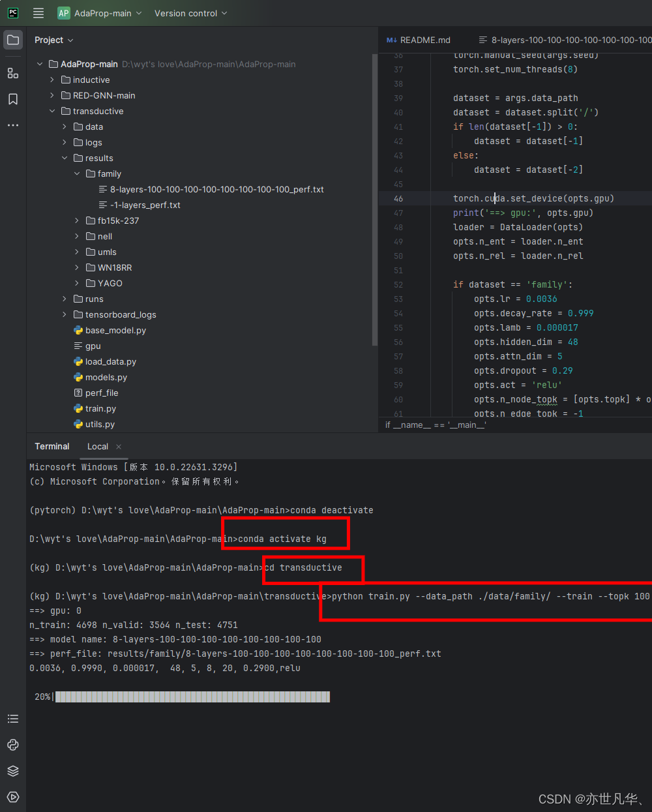Expand the logs folder
Image resolution: width=652 pixels, height=812 pixels.
point(65,142)
